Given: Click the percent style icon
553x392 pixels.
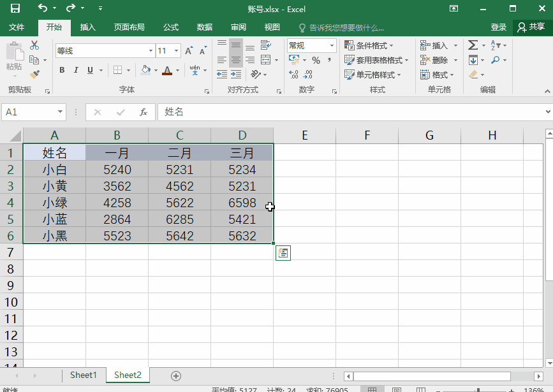Looking at the screenshot, I should pyautogui.click(x=316, y=60).
